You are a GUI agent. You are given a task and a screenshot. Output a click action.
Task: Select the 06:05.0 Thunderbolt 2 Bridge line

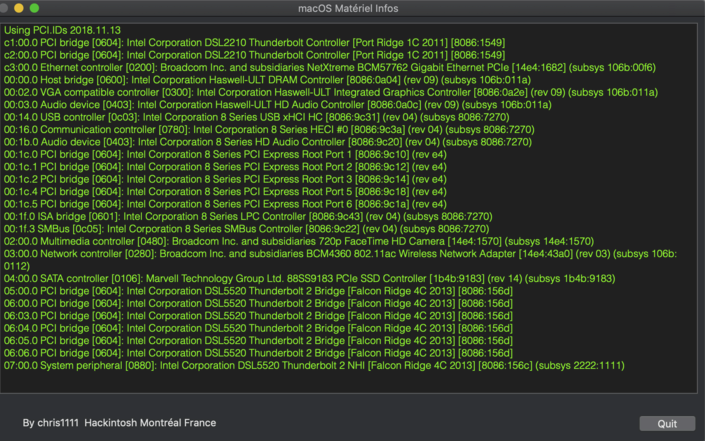(x=259, y=341)
